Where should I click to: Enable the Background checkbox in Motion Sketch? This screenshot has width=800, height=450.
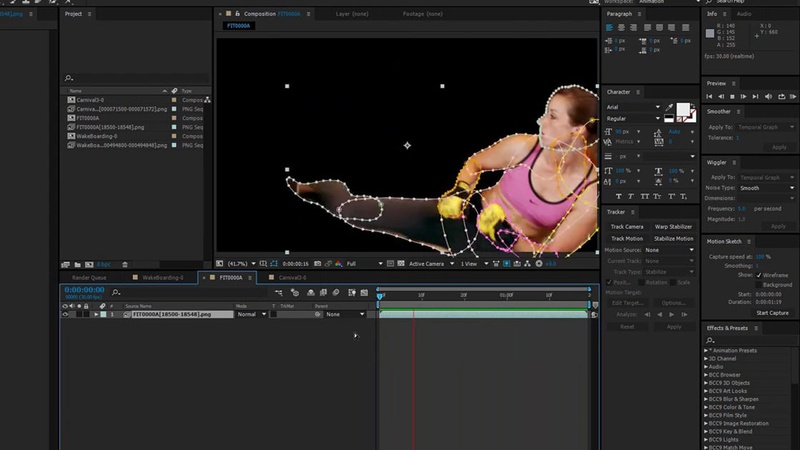tap(759, 284)
